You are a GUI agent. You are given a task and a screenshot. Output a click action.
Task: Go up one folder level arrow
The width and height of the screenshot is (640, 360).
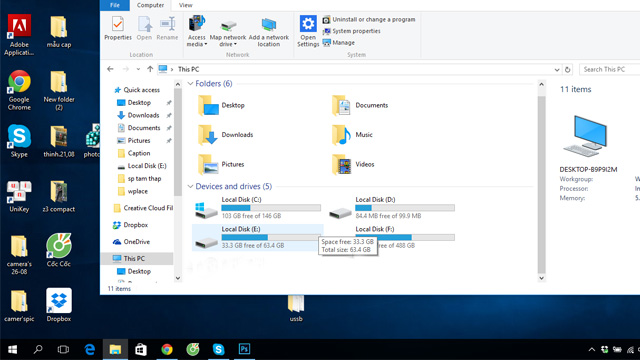coord(150,69)
